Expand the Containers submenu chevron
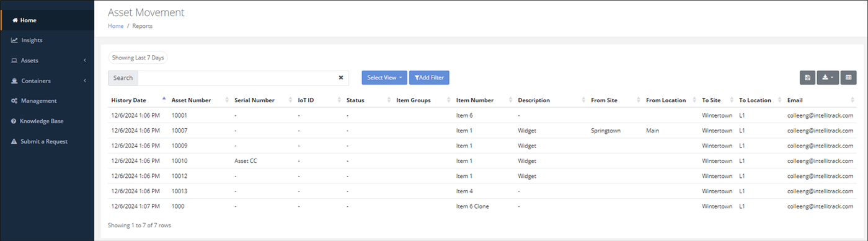This screenshot has width=868, height=241. (x=84, y=81)
